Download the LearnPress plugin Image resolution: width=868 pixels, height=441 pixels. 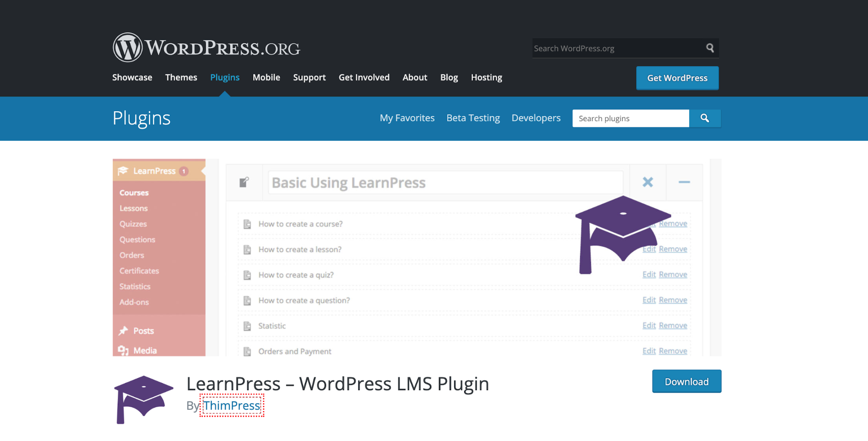686,381
